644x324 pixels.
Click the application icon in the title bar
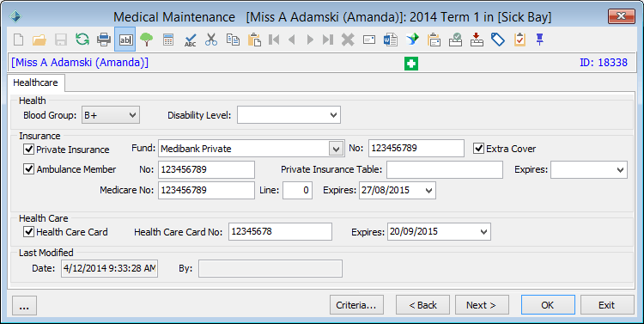coord(15,17)
